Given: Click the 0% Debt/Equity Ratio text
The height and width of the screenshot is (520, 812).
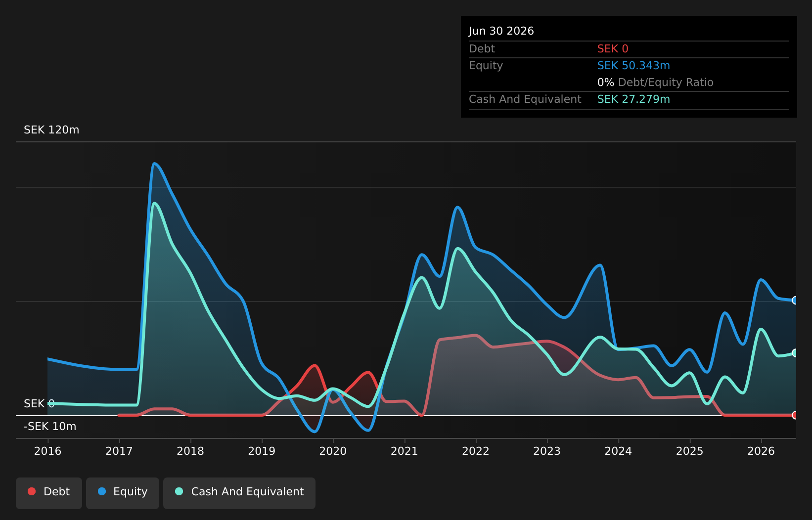Looking at the screenshot, I should (x=655, y=83).
